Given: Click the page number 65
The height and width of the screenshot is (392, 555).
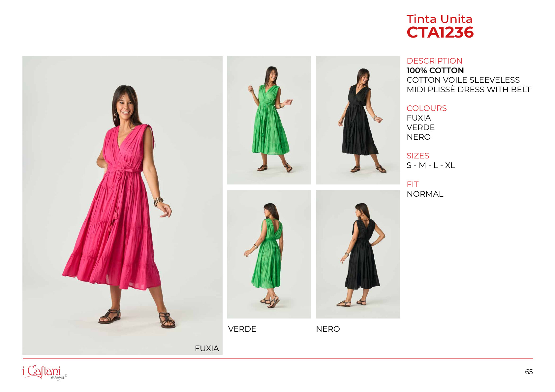Looking at the screenshot, I should point(529,372).
